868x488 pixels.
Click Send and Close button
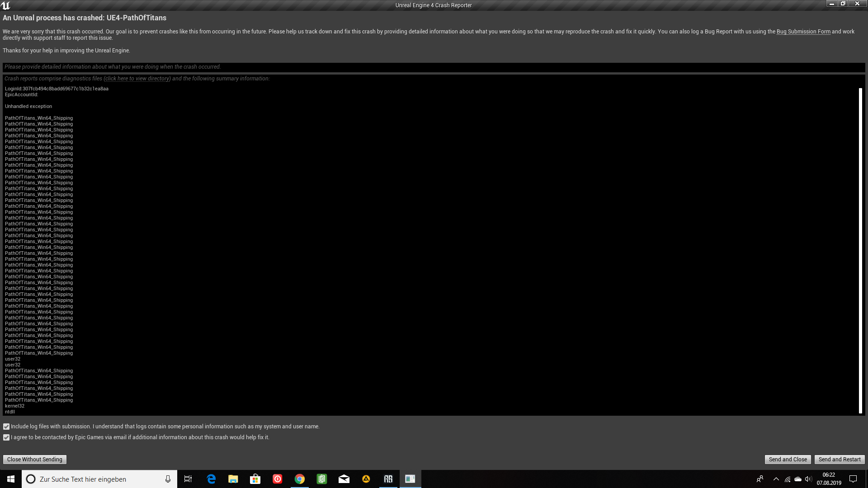click(x=788, y=459)
